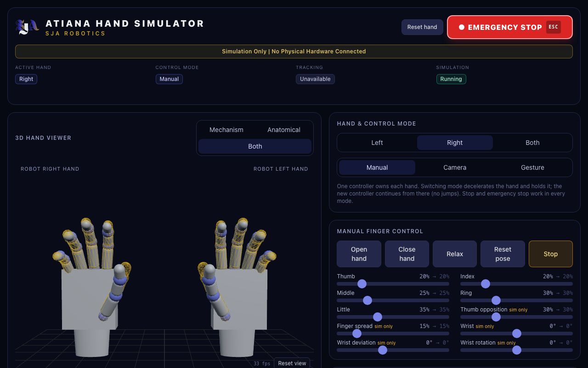Click the Running simulation status badge
This screenshot has height=368, width=588.
click(451, 79)
